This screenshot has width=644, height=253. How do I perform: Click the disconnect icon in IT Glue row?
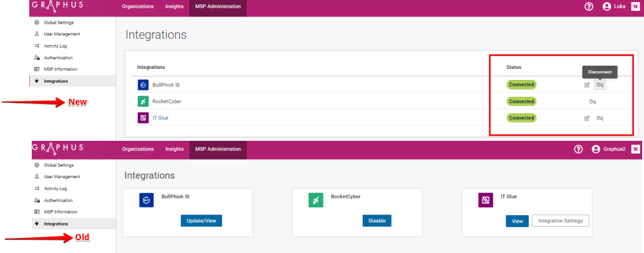tap(599, 118)
